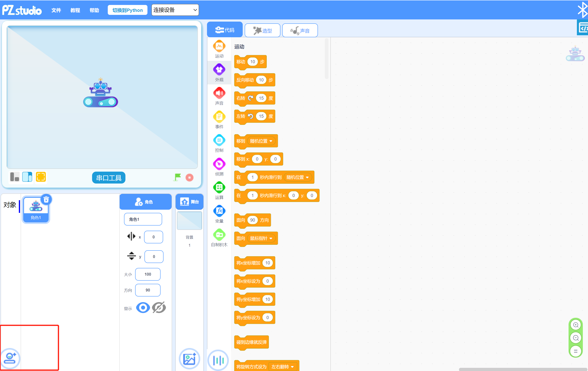
Task: Expand 随机位置 dropdown in 秒内滑行到 block
Action: tap(297, 177)
